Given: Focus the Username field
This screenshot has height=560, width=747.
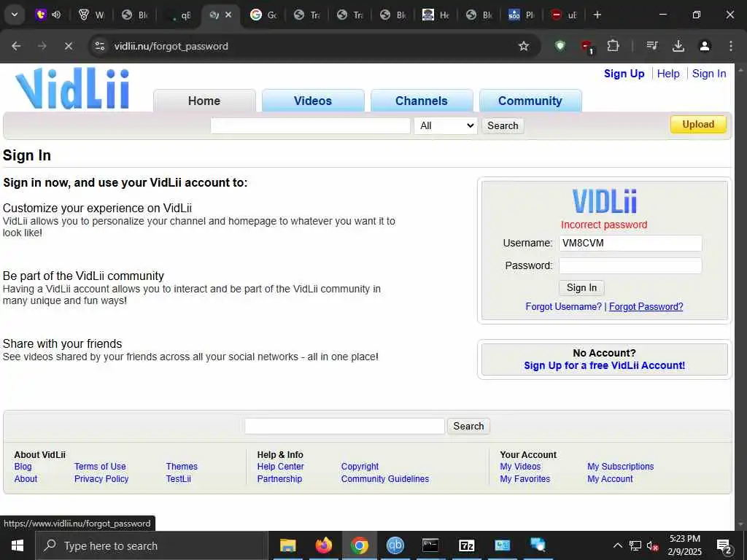Looking at the screenshot, I should (x=630, y=243).
